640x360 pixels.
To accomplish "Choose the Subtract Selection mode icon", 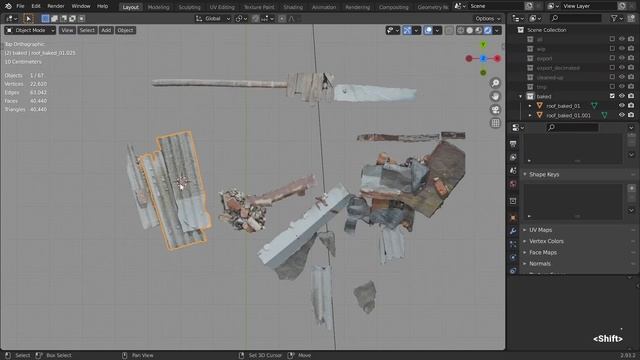I will click(x=63, y=18).
